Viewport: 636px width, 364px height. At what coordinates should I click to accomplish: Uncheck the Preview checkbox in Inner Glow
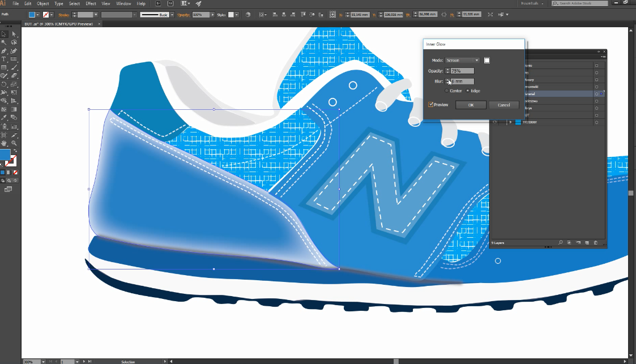pos(431,105)
